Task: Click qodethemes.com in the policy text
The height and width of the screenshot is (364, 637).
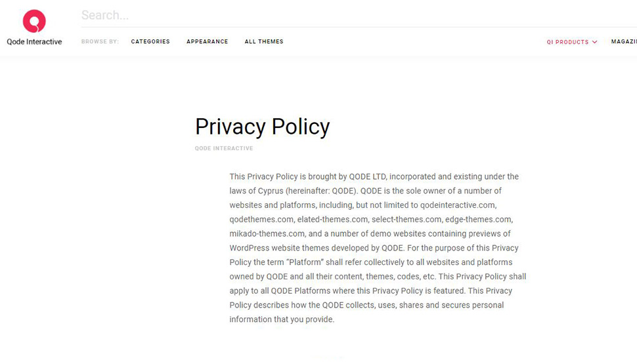Action: (x=261, y=220)
